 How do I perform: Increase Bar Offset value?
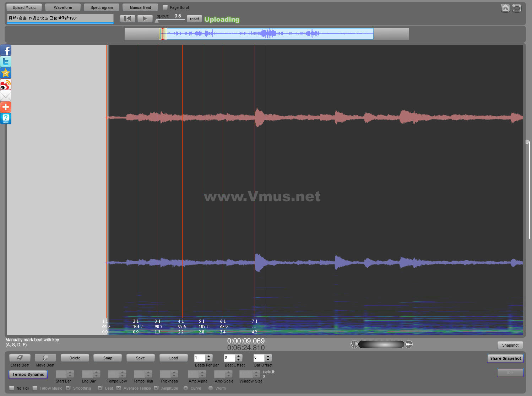(268, 356)
